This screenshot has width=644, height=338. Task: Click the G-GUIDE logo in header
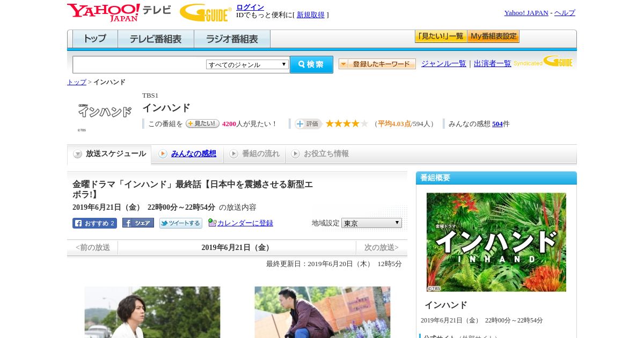[x=206, y=12]
